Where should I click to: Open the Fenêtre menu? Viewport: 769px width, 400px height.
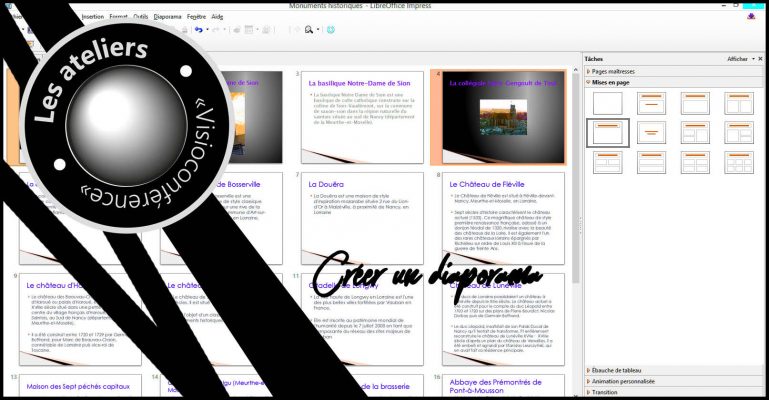(196, 17)
